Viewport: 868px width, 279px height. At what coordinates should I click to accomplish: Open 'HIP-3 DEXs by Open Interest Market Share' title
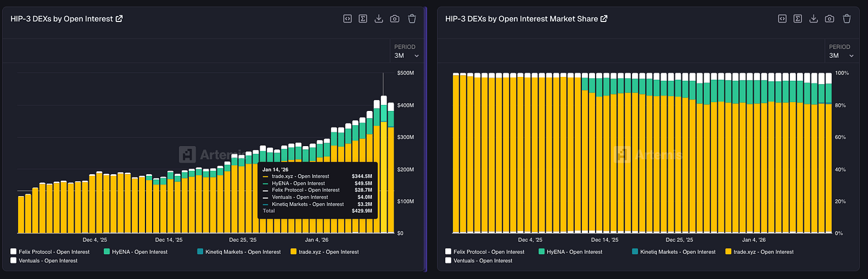521,18
